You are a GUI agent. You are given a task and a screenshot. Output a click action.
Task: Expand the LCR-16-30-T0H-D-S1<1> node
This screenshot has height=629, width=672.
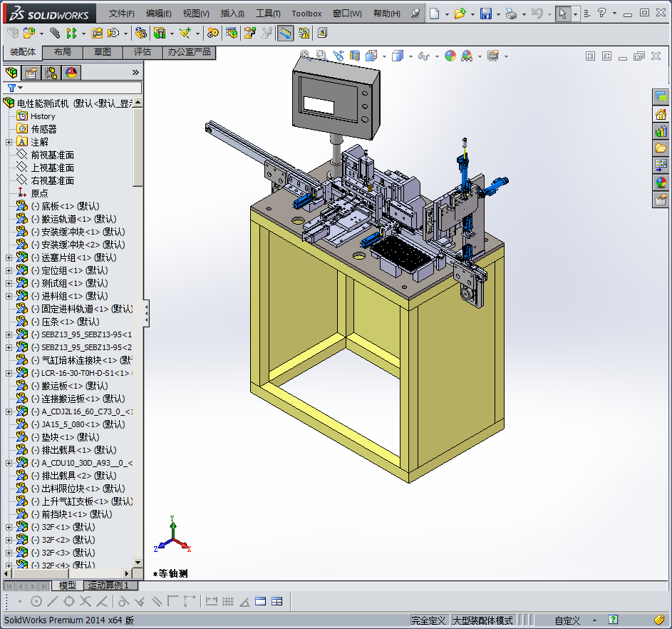[x=9, y=374]
